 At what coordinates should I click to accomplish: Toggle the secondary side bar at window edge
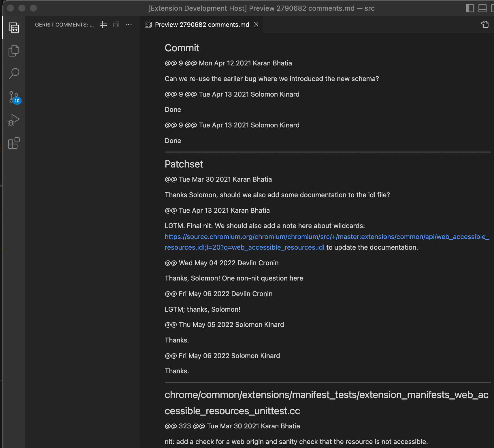click(x=492, y=8)
